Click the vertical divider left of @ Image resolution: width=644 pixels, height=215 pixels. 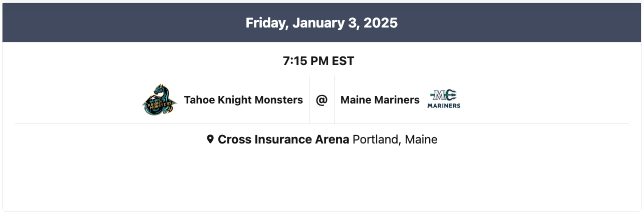click(309, 100)
